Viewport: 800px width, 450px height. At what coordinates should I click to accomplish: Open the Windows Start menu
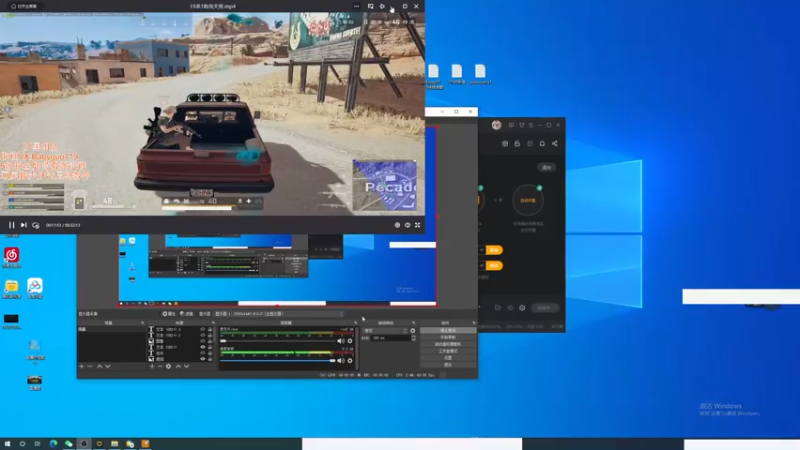tap(7, 444)
